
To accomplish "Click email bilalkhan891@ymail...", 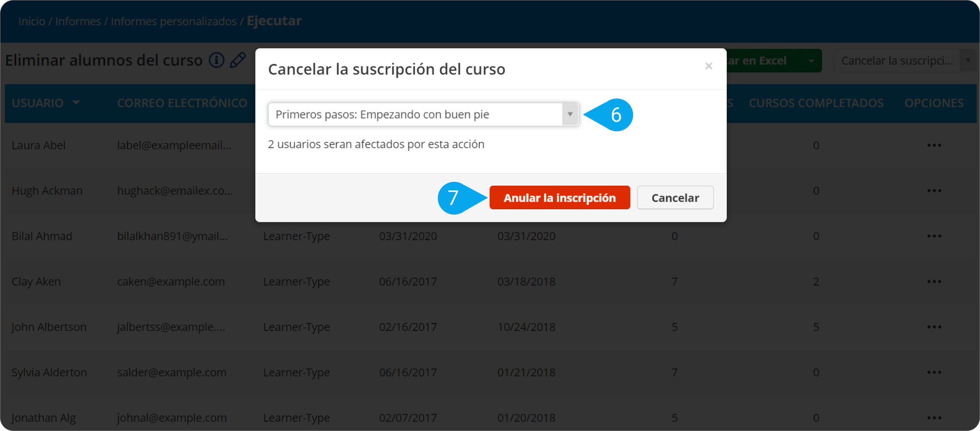I will (172, 236).
